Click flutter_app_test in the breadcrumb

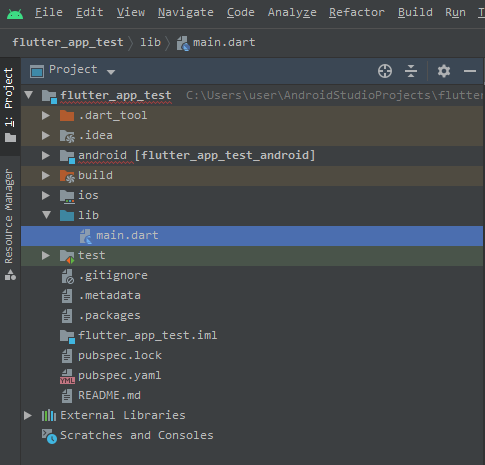click(x=68, y=42)
